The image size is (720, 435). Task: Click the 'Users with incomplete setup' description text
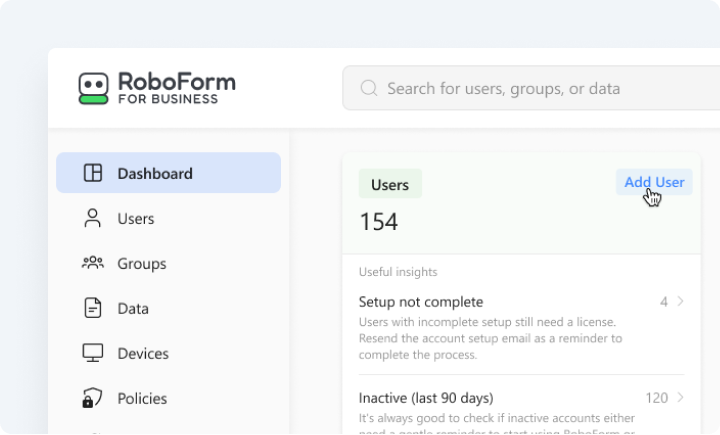[x=490, y=338]
